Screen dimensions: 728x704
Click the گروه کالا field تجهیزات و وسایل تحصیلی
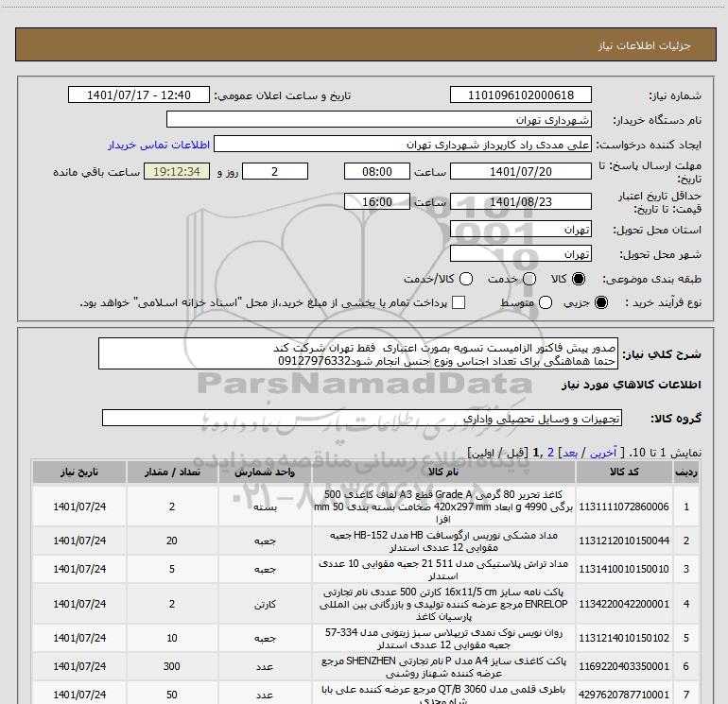(x=362, y=418)
